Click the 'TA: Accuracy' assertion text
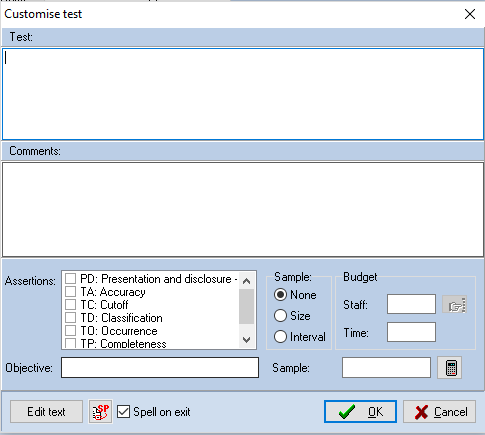 click(x=113, y=292)
